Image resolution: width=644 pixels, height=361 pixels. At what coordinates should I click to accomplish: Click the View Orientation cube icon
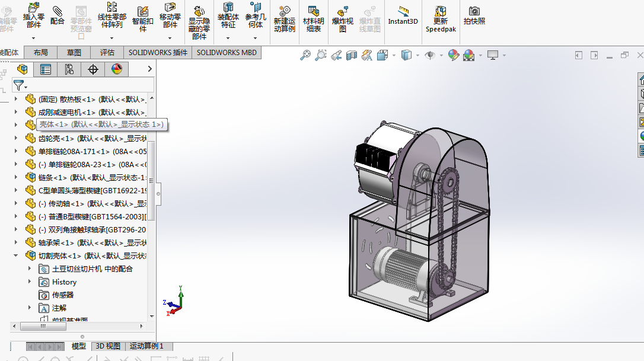pos(382,55)
